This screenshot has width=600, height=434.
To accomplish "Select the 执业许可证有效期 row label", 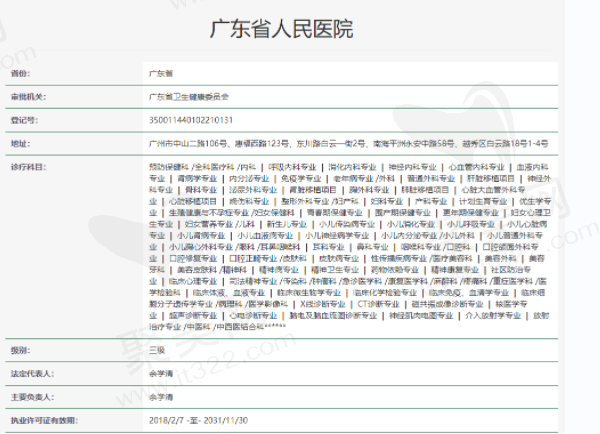I will (x=44, y=420).
